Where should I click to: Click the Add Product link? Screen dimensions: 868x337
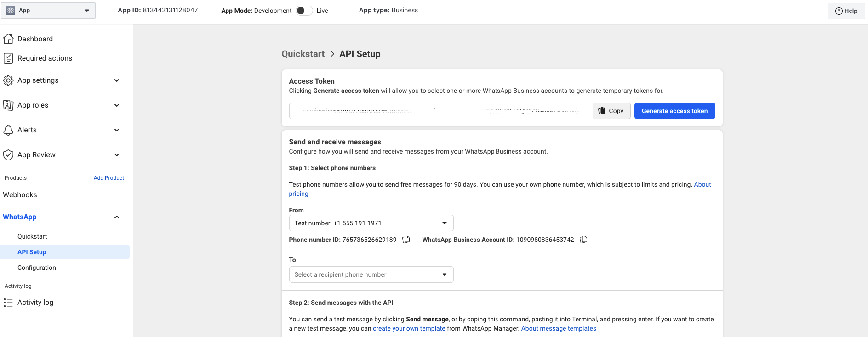[108, 178]
